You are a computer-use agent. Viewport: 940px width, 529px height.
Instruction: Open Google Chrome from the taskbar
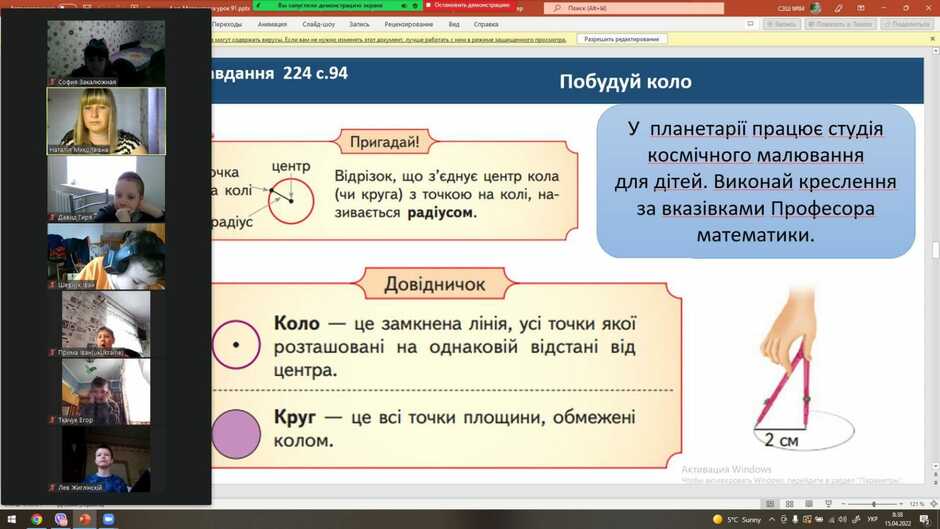point(37,519)
